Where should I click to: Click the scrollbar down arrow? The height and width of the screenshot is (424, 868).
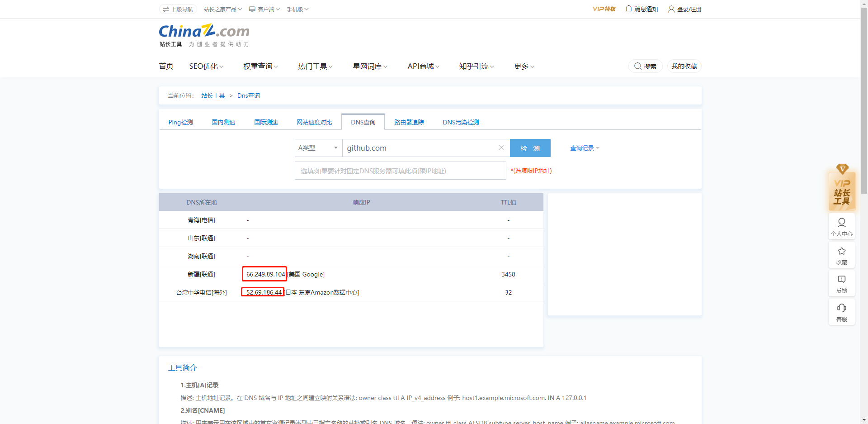[x=864, y=420]
